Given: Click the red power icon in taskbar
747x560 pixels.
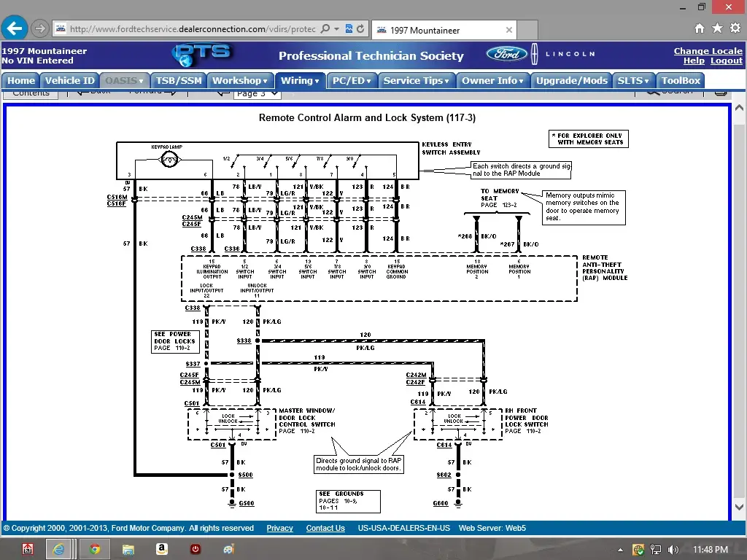Looking at the screenshot, I should (x=196, y=549).
